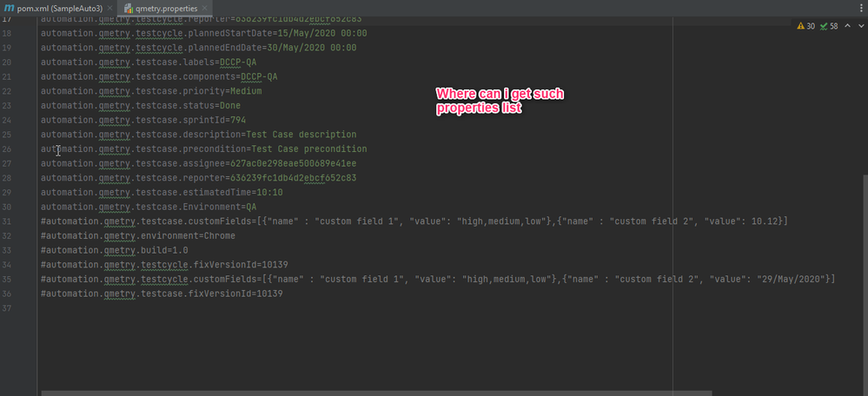Click the #automation.qmetry.build=1.0 line
The height and width of the screenshot is (396, 868).
coord(115,250)
